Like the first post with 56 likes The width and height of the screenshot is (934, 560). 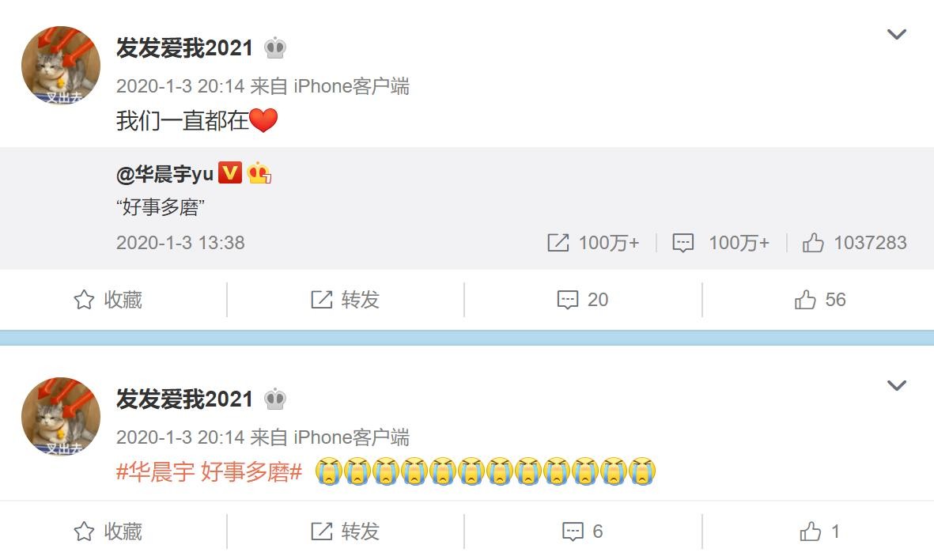tap(820, 300)
